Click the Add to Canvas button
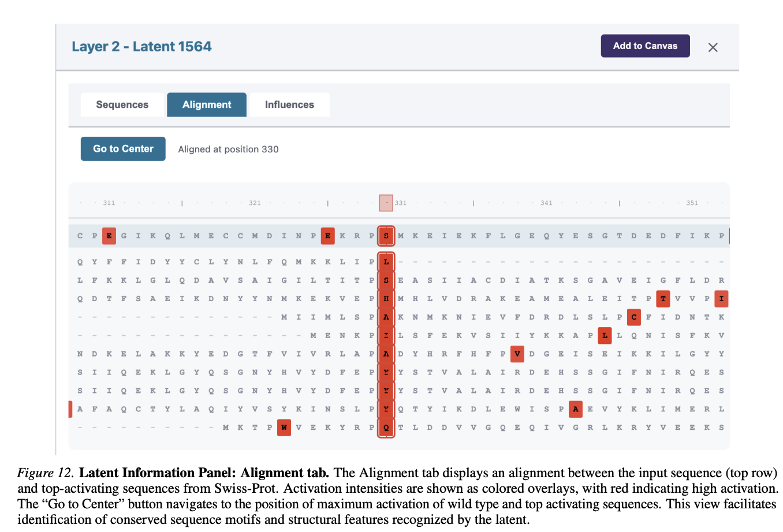Image resolution: width=783 pixels, height=532 pixels. [645, 46]
